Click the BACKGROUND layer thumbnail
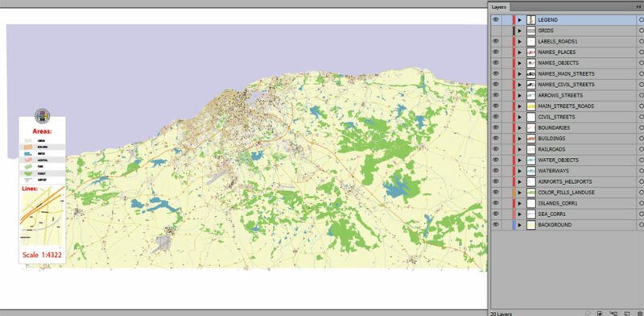This screenshot has width=644, height=316. (x=531, y=225)
